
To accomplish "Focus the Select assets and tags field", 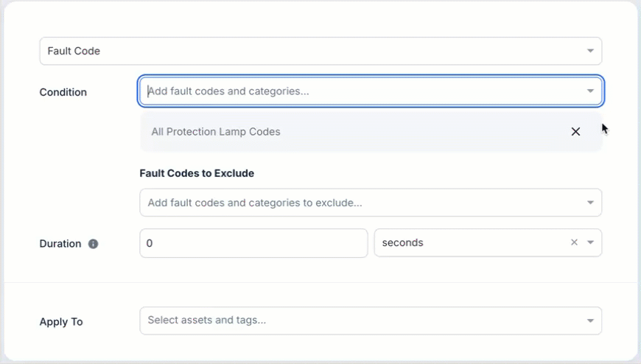I will (x=354, y=321).
